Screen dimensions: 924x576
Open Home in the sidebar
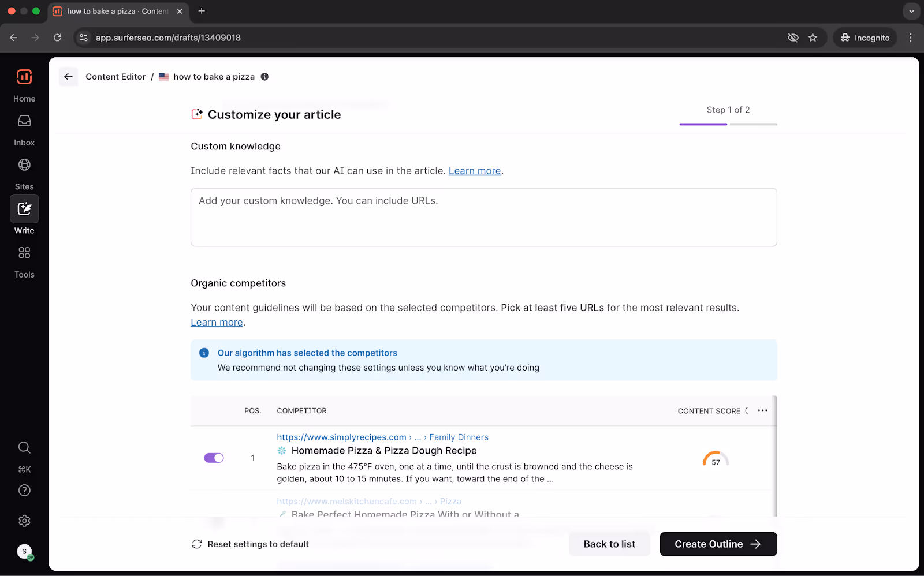24,99
